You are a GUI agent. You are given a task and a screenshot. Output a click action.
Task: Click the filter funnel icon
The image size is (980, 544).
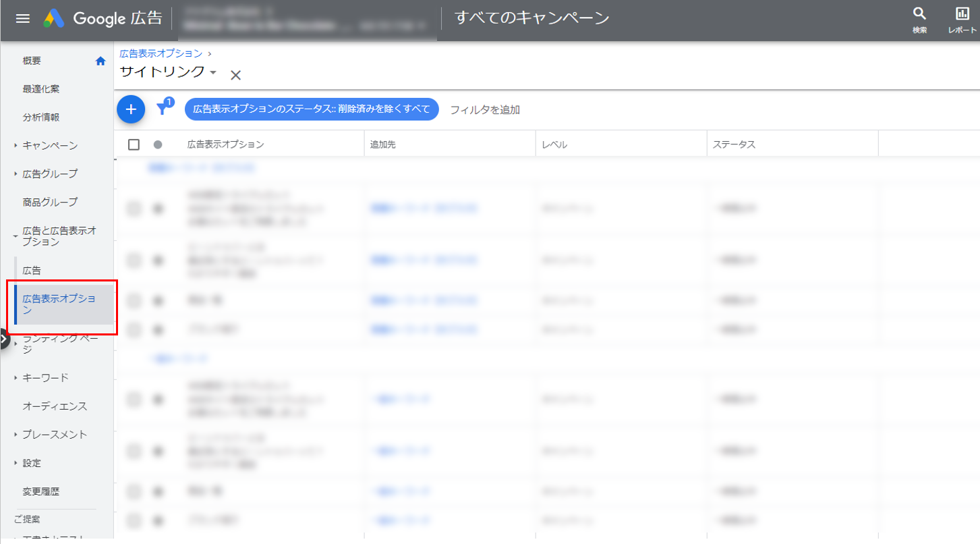pyautogui.click(x=162, y=109)
